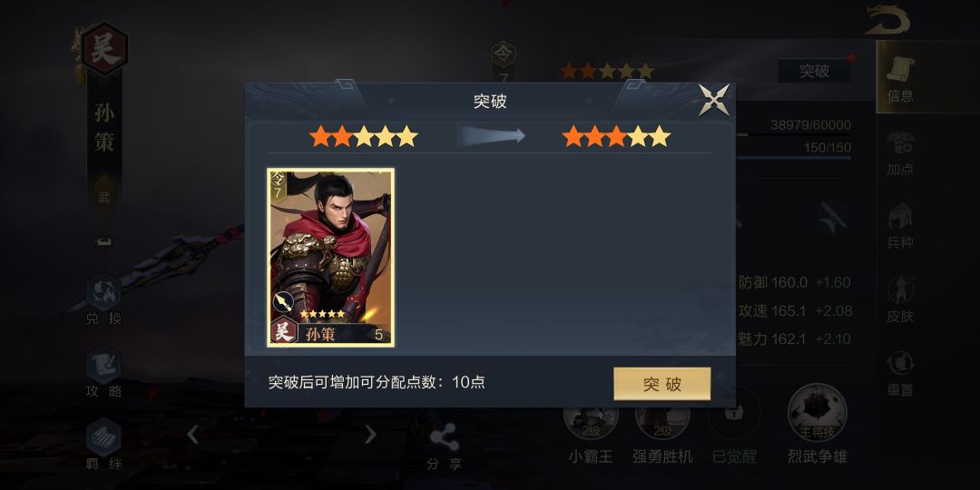Select the 孙策 hero card thumbnail
Screen dimensions: 980x490
click(330, 258)
